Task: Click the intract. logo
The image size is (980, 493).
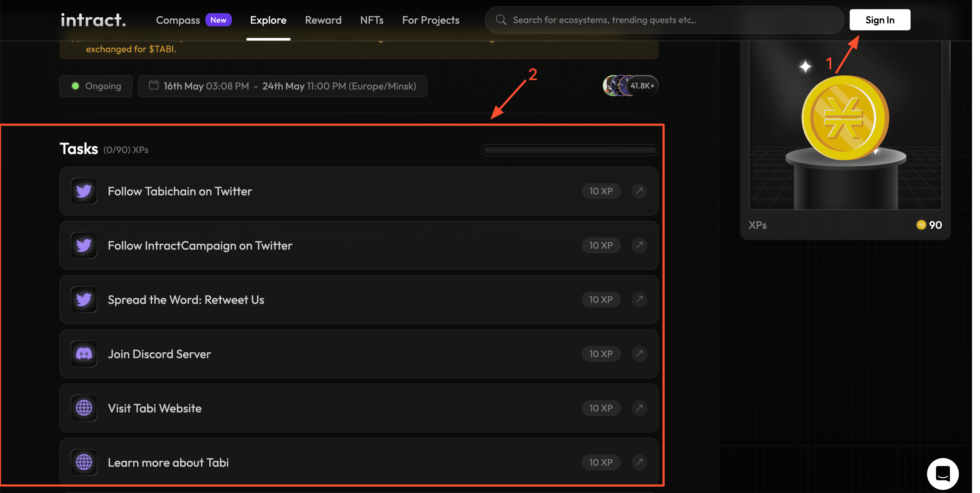Action: [x=93, y=20]
